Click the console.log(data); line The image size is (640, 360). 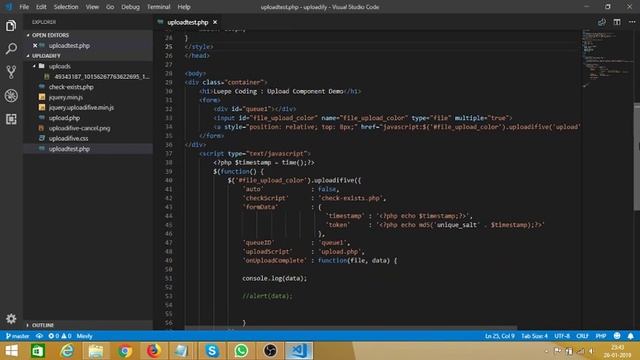(274, 278)
